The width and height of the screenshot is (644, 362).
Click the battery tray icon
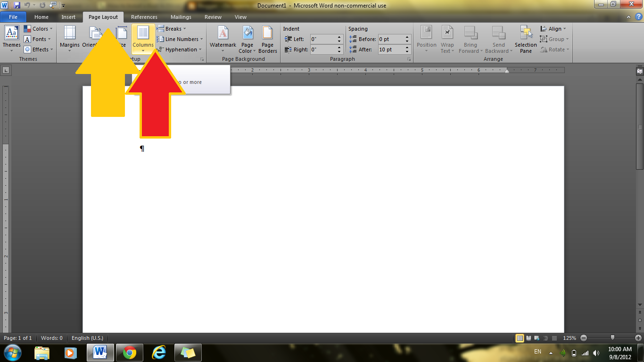[x=574, y=353]
